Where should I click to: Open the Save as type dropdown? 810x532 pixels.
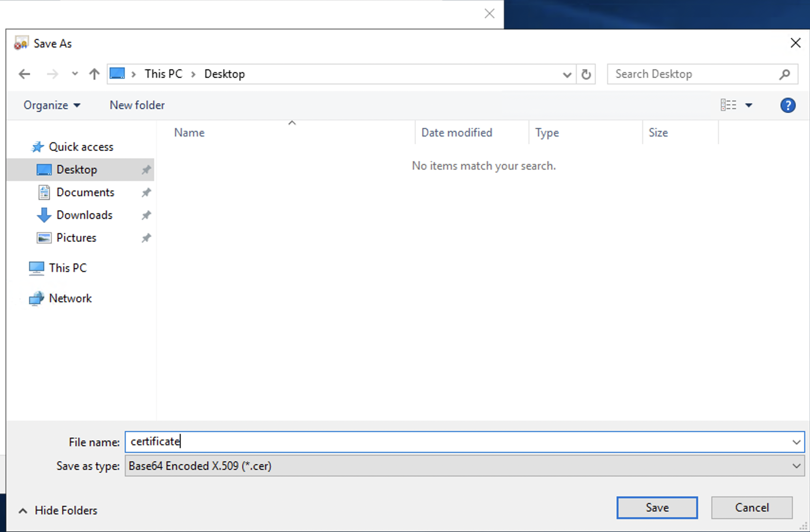(796, 466)
